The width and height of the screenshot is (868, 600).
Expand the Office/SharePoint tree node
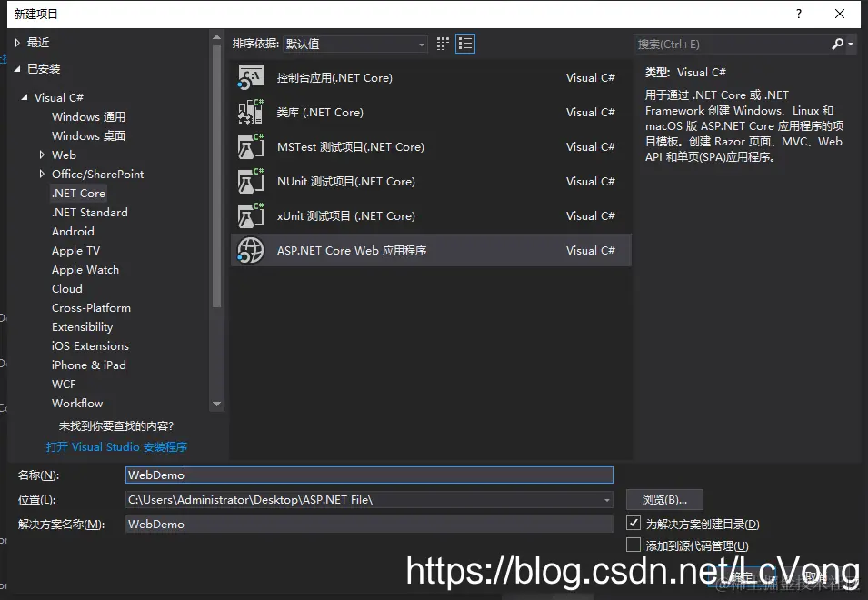(x=42, y=174)
